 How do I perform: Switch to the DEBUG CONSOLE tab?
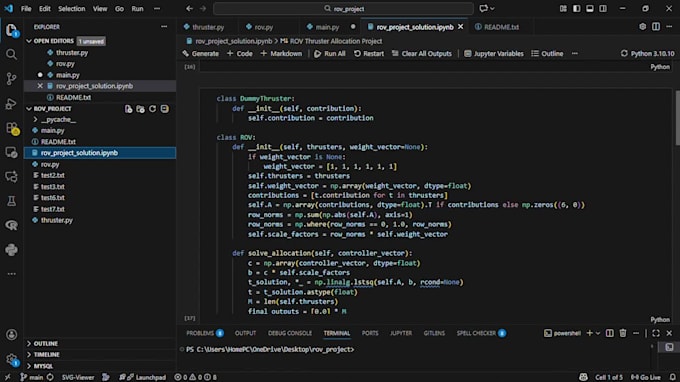[x=290, y=333]
